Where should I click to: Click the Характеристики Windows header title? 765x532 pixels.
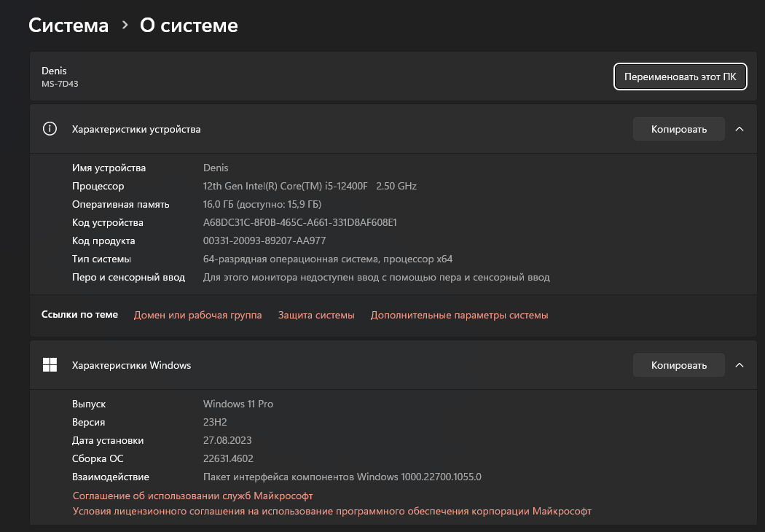coord(131,366)
